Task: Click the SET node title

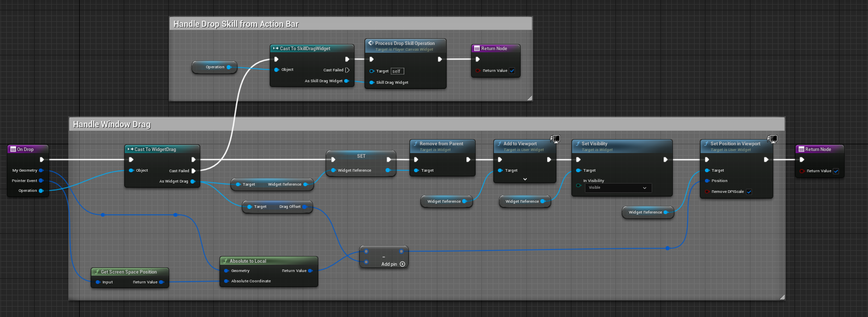Action: tap(361, 156)
